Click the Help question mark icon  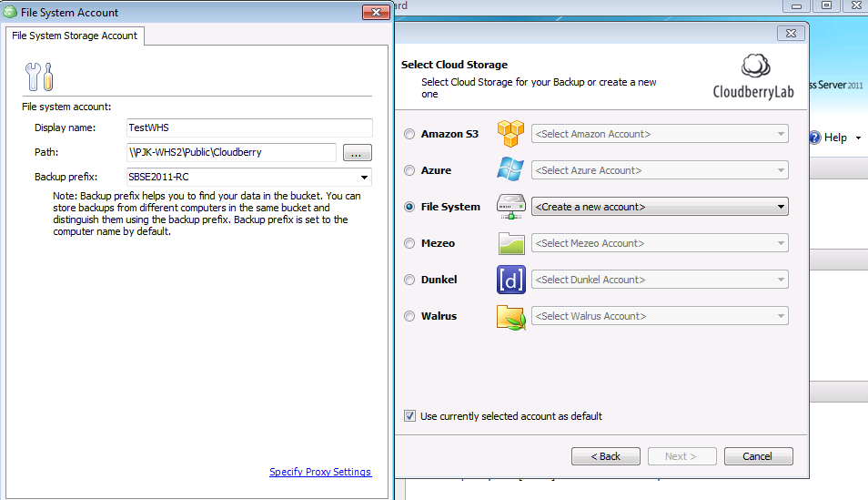[814, 138]
